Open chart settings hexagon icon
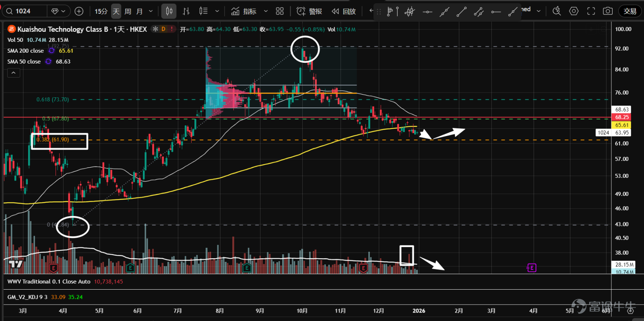This screenshot has width=644, height=321. (574, 11)
